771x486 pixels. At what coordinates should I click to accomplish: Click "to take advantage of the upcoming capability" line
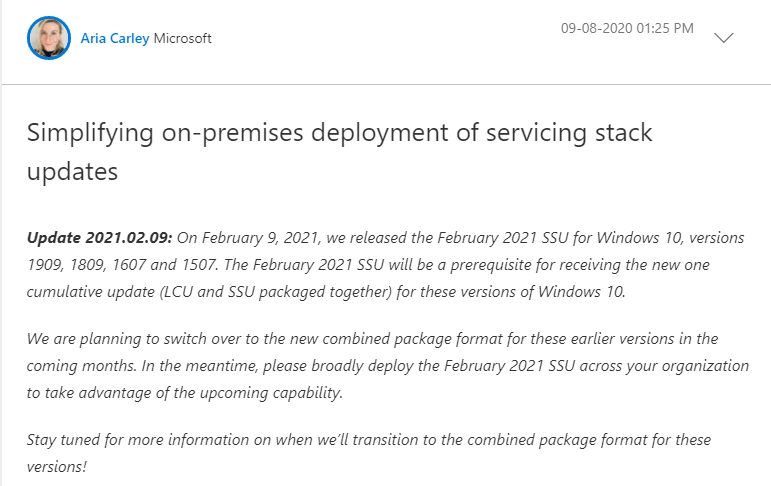pyautogui.click(x=185, y=393)
